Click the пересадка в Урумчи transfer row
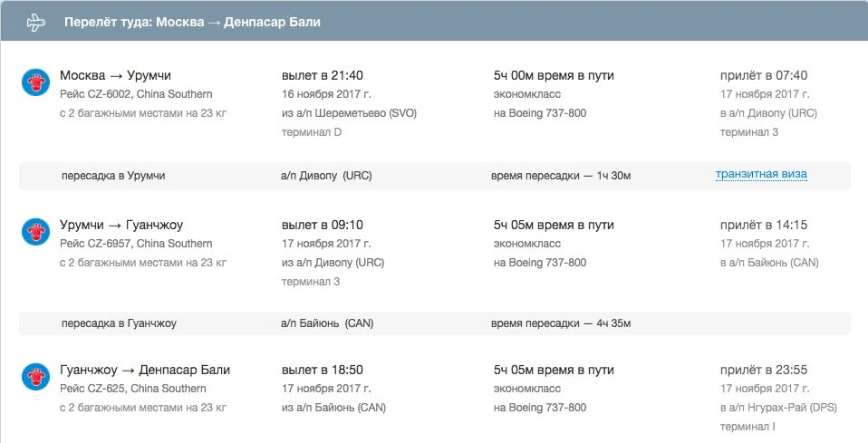The width and height of the screenshot is (868, 443). [x=435, y=176]
